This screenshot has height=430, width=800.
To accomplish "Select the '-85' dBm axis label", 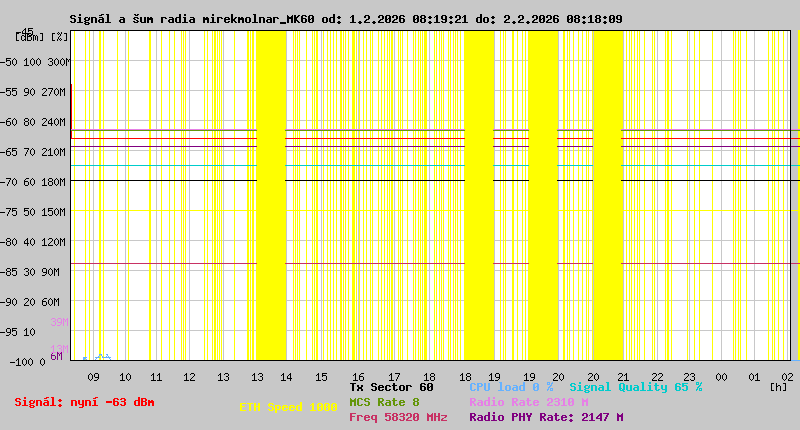I will coord(9,272).
